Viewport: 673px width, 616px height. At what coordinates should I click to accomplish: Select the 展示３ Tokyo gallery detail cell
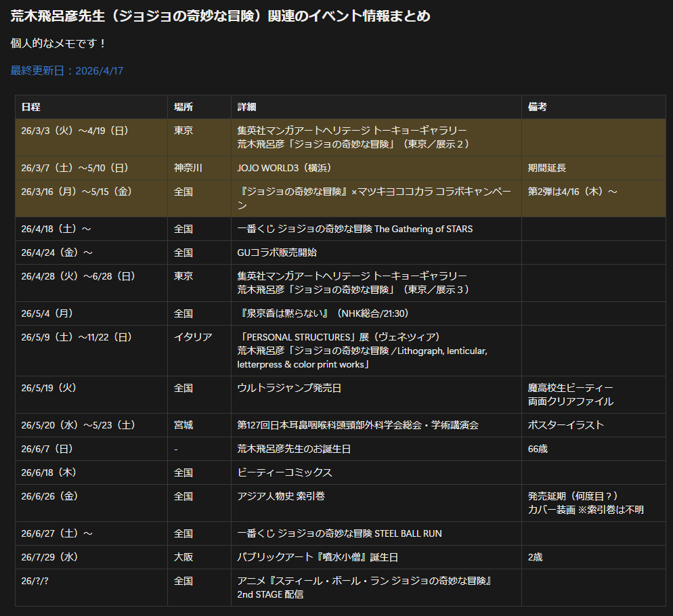click(376, 283)
